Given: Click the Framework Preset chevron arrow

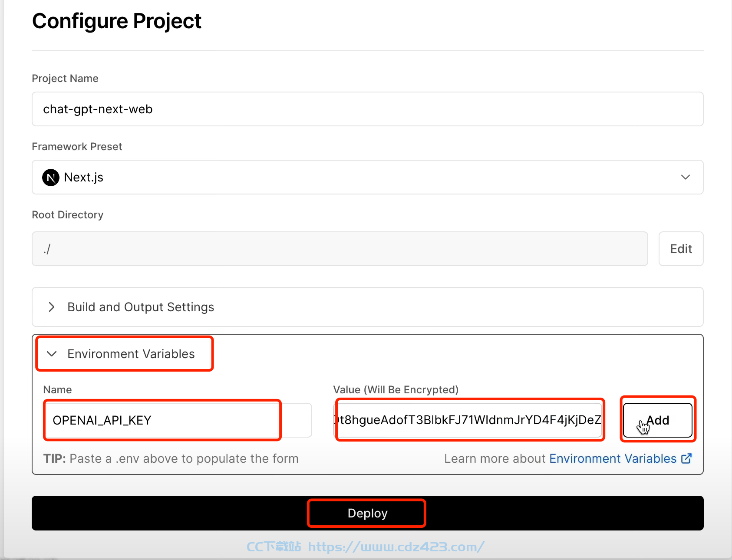Looking at the screenshot, I should click(686, 177).
